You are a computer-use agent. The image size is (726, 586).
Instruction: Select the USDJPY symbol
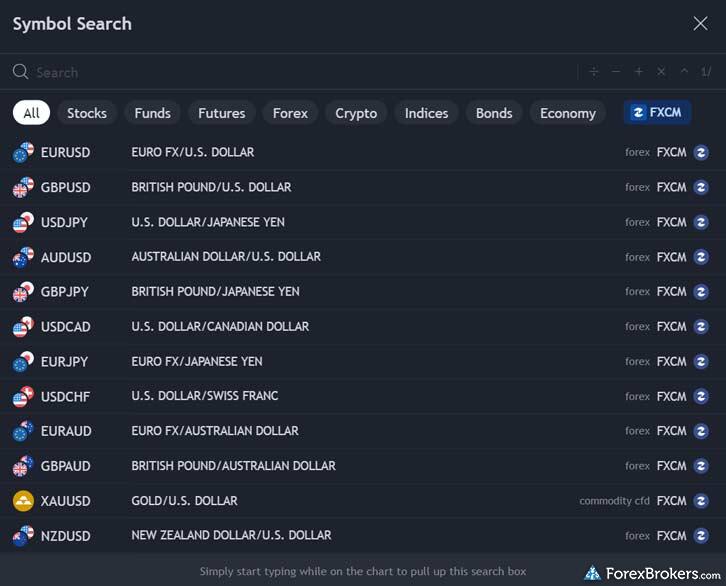[x=64, y=223]
